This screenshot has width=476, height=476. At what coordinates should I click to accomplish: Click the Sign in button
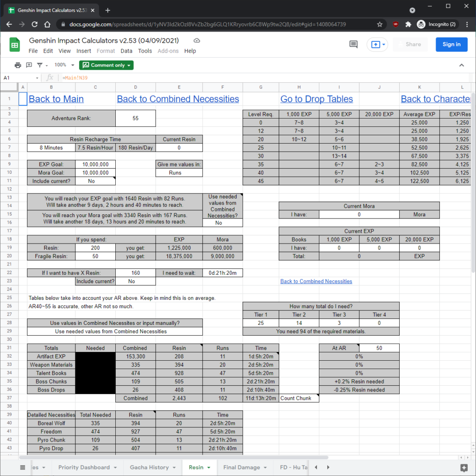coord(451,44)
